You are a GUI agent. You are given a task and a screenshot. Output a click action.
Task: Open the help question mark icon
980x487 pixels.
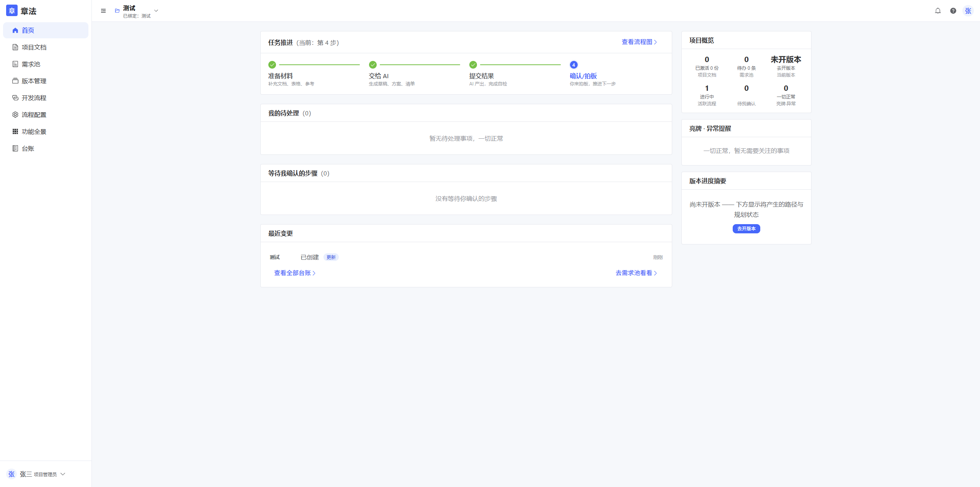click(953, 11)
